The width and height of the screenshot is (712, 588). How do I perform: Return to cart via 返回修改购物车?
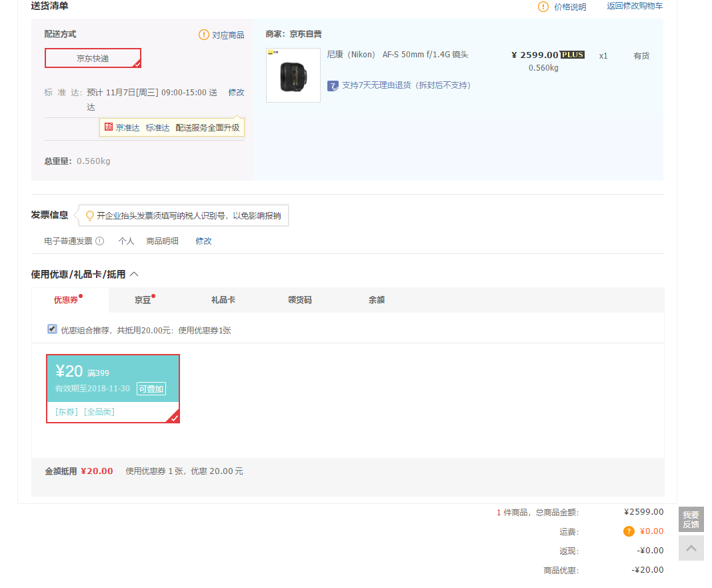635,6
